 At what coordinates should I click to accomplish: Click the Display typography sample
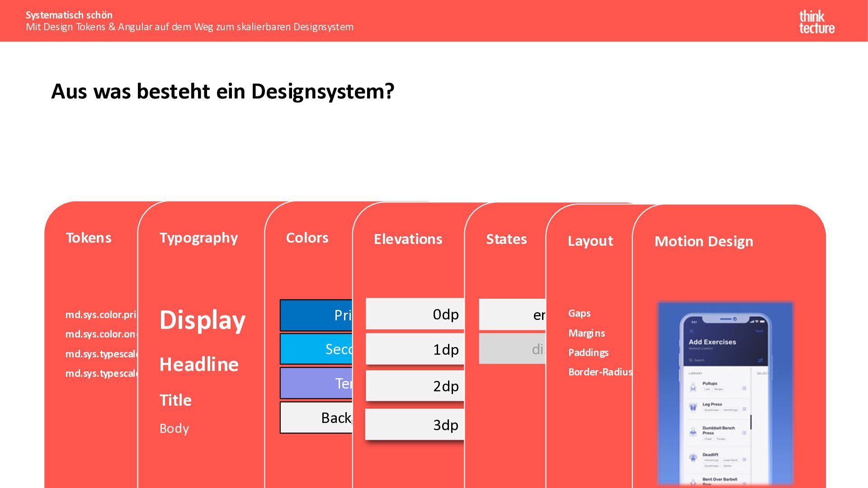[x=202, y=320]
